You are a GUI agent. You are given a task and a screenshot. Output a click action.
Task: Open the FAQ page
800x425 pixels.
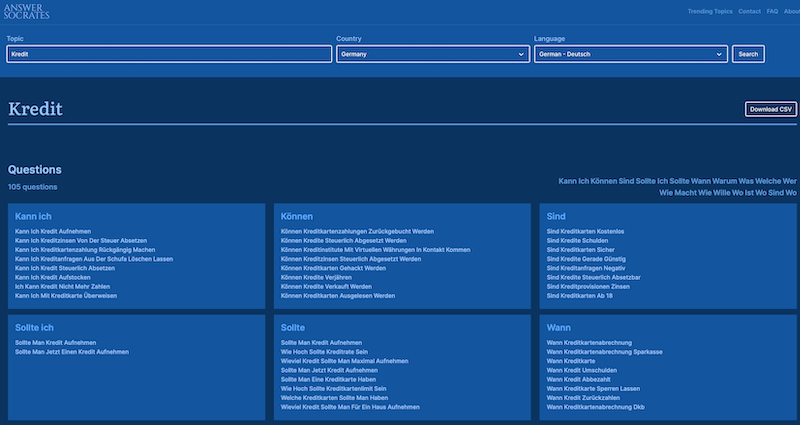(x=772, y=11)
